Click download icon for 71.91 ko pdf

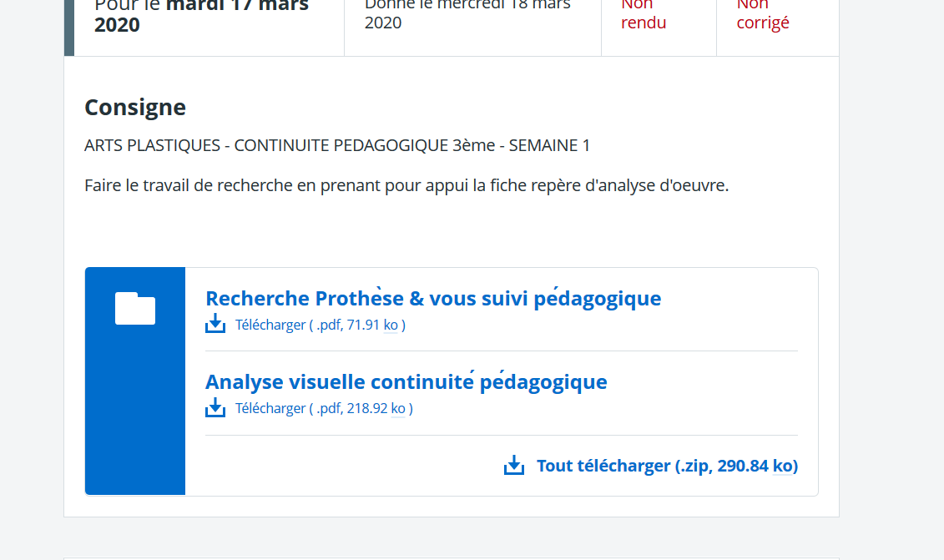pos(215,323)
